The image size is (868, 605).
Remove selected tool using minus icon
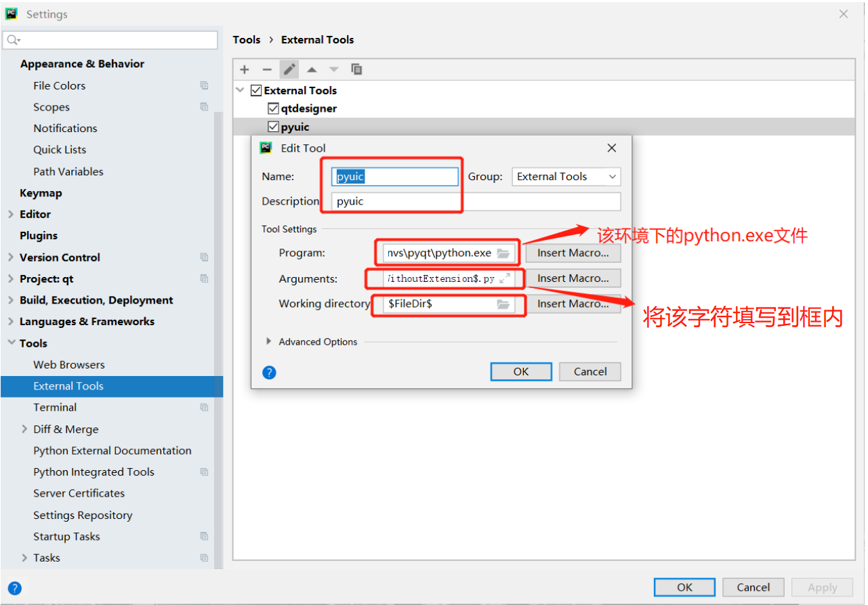tap(267, 69)
